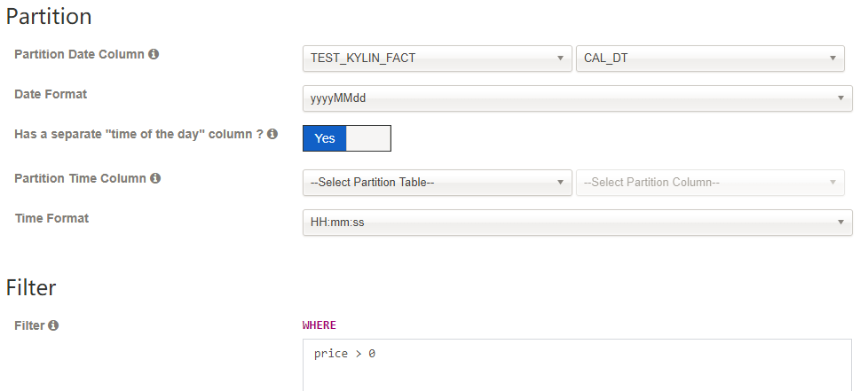
Task: Expand the HH:mm:ss time format dropdown
Action: tap(577, 223)
